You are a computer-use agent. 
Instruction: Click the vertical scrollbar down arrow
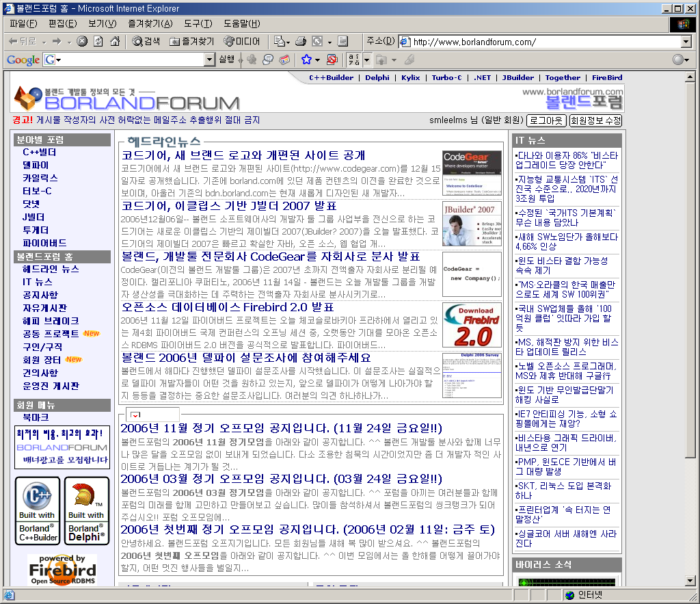pos(690,581)
